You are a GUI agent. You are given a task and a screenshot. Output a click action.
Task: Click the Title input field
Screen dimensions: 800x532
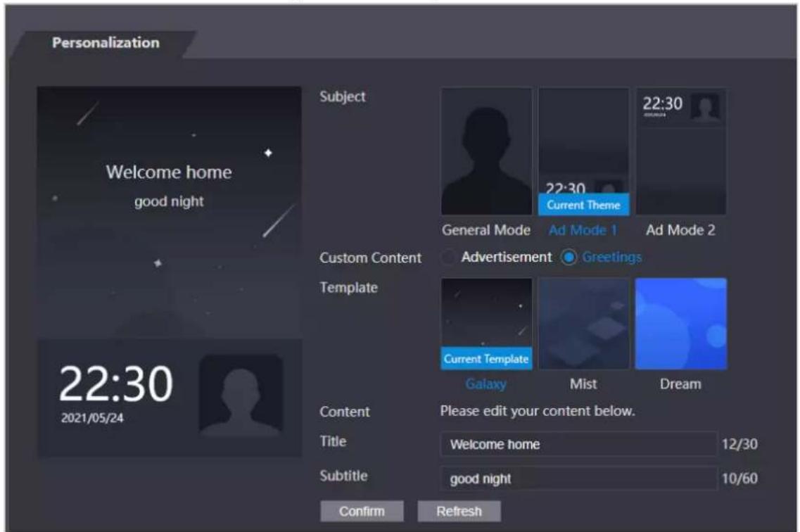pos(578,444)
